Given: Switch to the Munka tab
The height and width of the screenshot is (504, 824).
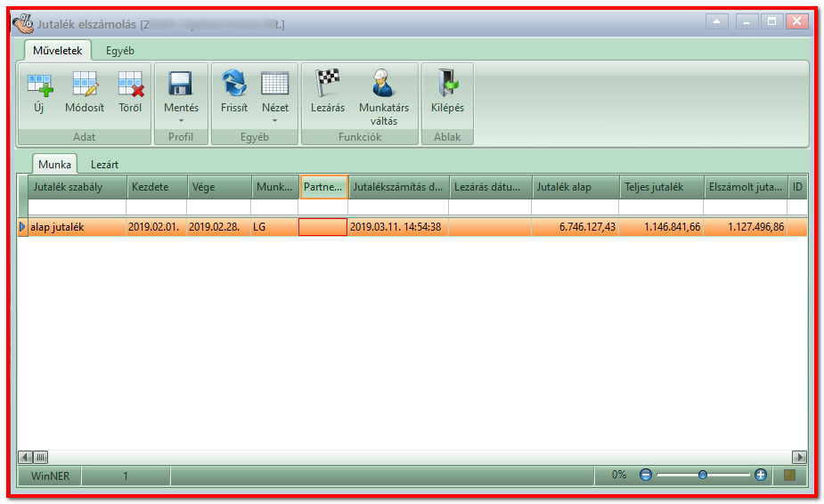Looking at the screenshot, I should pos(54,165).
